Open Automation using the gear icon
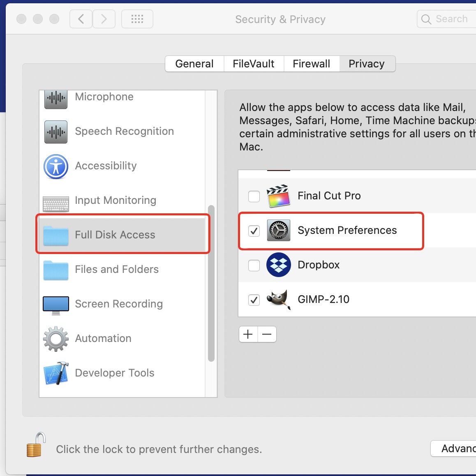Screen dimensions: 476x476 55,339
